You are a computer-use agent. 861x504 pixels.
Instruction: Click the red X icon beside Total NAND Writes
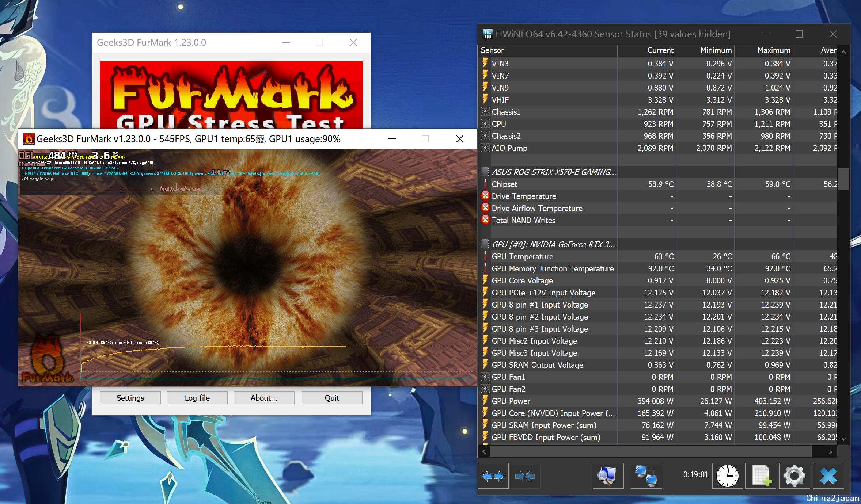485,220
